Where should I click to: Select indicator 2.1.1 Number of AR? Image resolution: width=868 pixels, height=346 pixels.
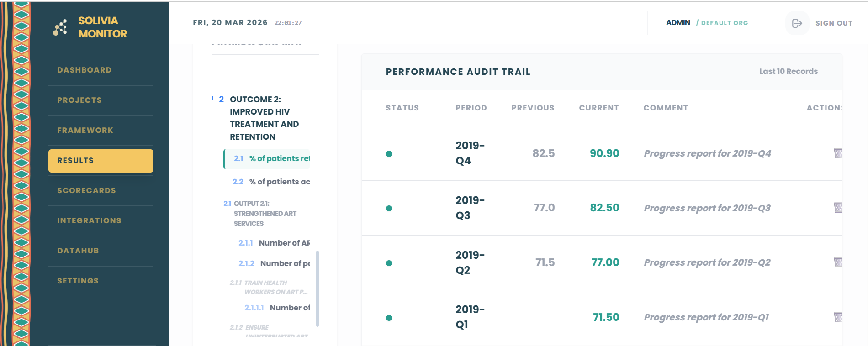click(x=274, y=243)
